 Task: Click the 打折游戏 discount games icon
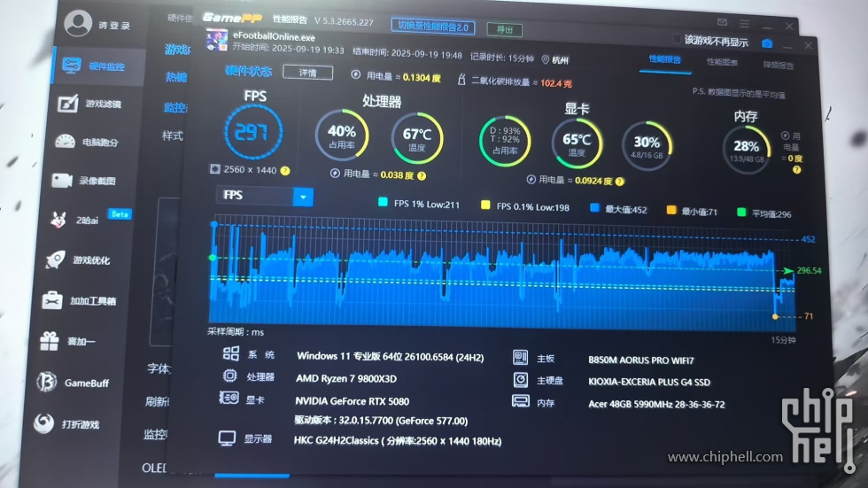43,423
